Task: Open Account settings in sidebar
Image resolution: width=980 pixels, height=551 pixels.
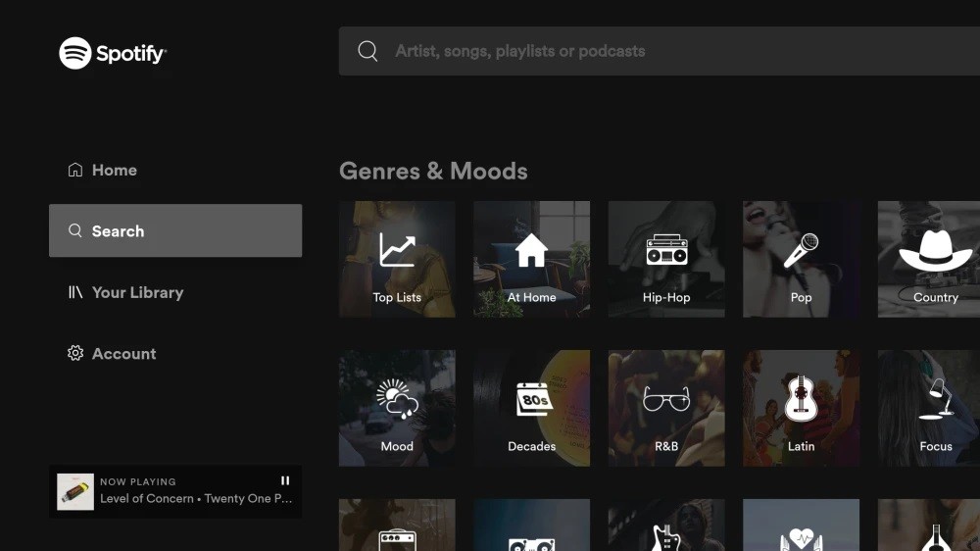Action: coord(123,354)
